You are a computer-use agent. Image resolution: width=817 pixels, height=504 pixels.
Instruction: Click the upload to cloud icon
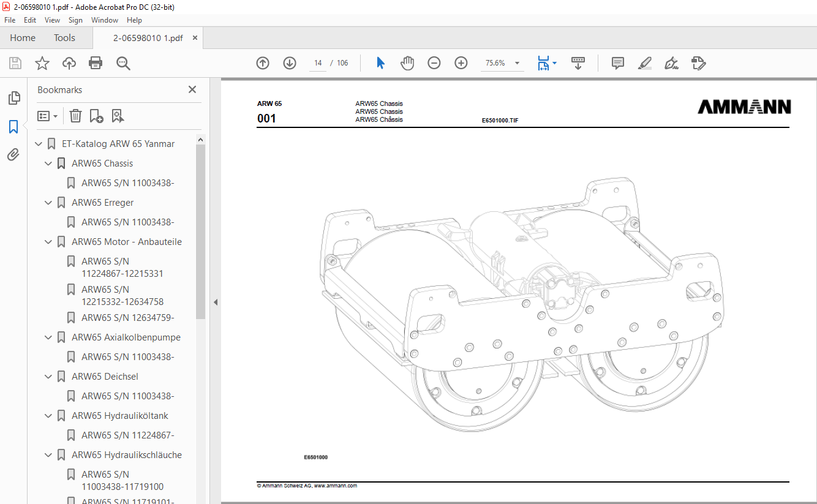69,63
